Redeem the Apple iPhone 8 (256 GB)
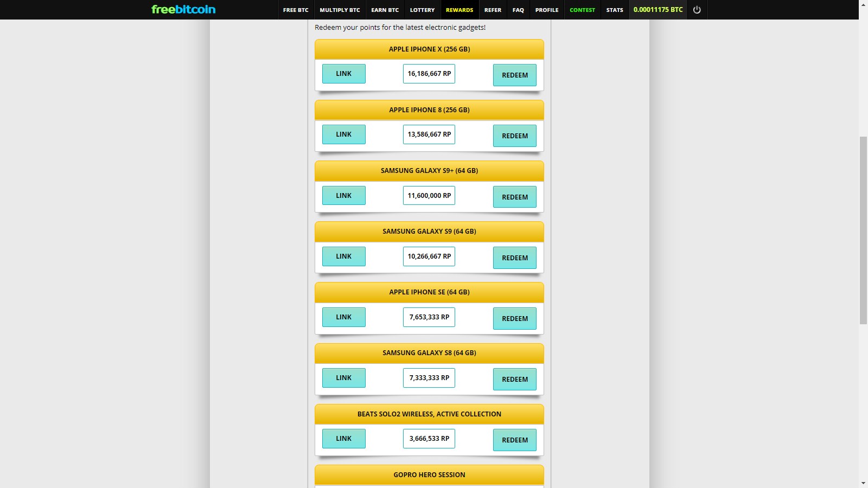Screen dimensions: 868x488 tap(515, 136)
